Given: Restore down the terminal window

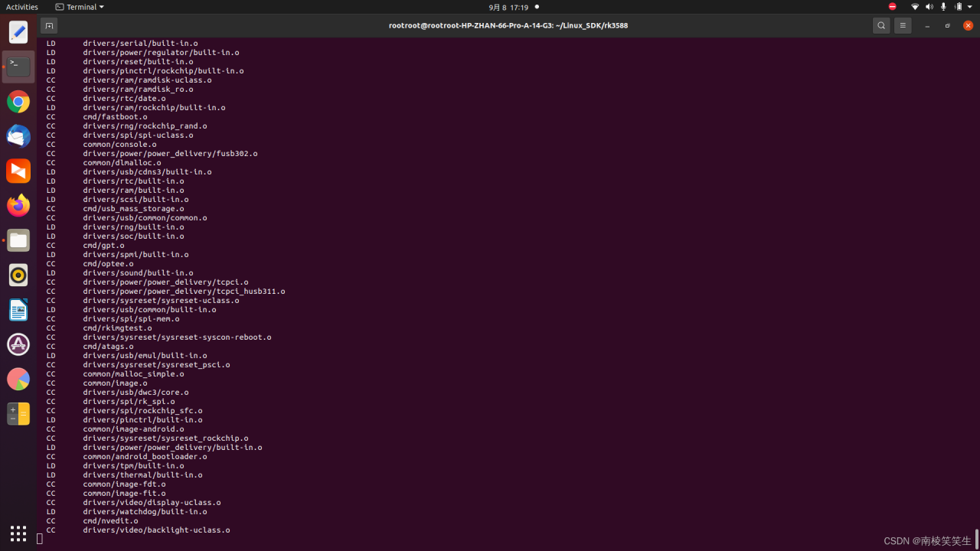Looking at the screenshot, I should click(x=948, y=25).
